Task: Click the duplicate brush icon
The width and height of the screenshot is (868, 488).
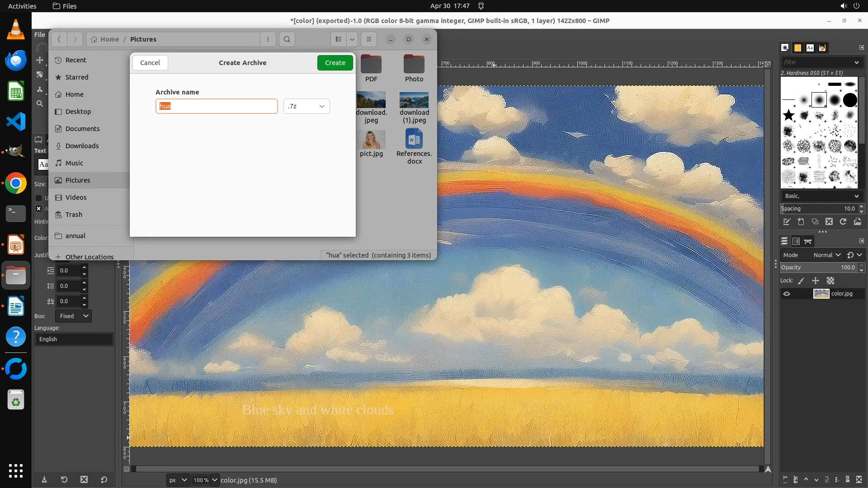Action: (x=815, y=222)
